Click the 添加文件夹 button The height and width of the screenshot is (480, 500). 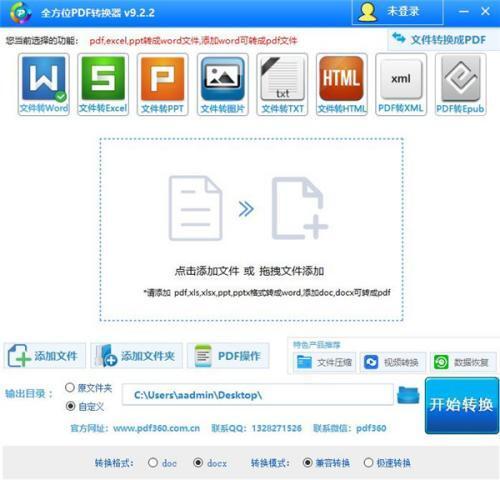coord(137,356)
